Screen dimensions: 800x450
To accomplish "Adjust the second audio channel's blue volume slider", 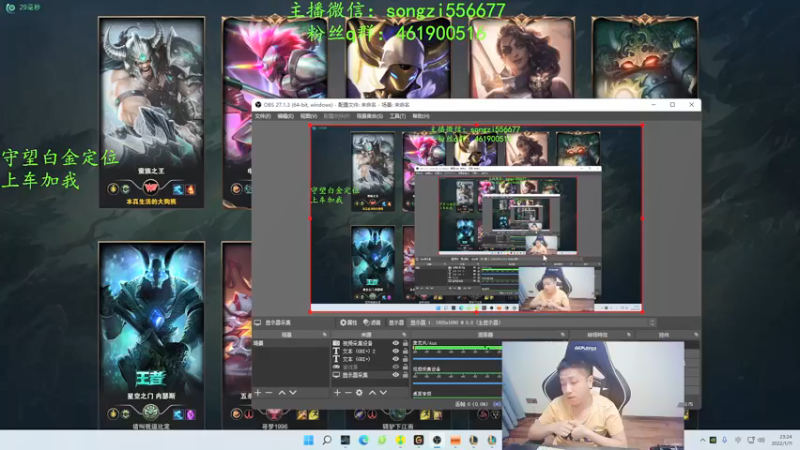I will [457, 383].
